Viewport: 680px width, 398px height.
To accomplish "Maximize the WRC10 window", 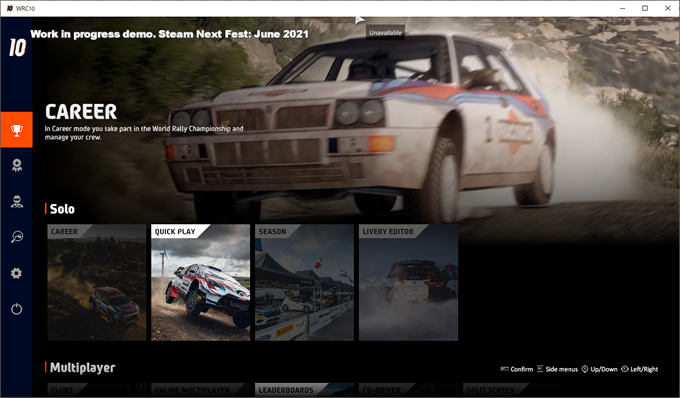I will click(645, 8).
